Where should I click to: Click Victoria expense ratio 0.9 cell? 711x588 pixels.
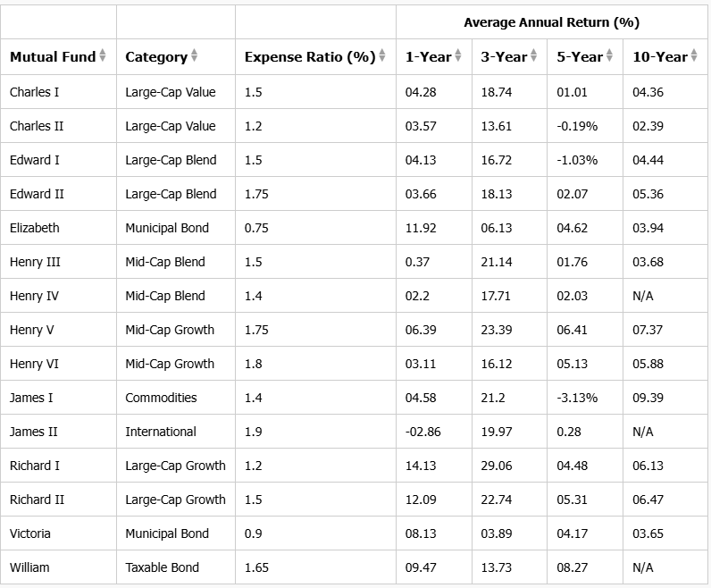tap(253, 533)
